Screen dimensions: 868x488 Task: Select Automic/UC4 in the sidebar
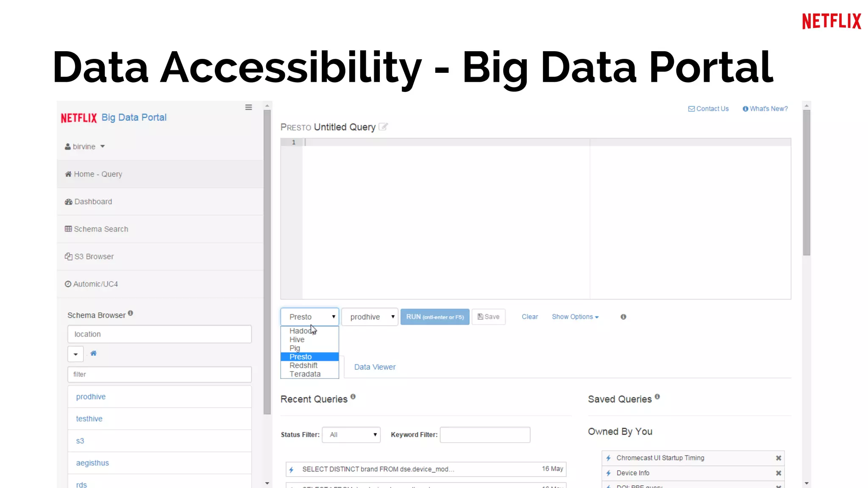[x=160, y=284]
